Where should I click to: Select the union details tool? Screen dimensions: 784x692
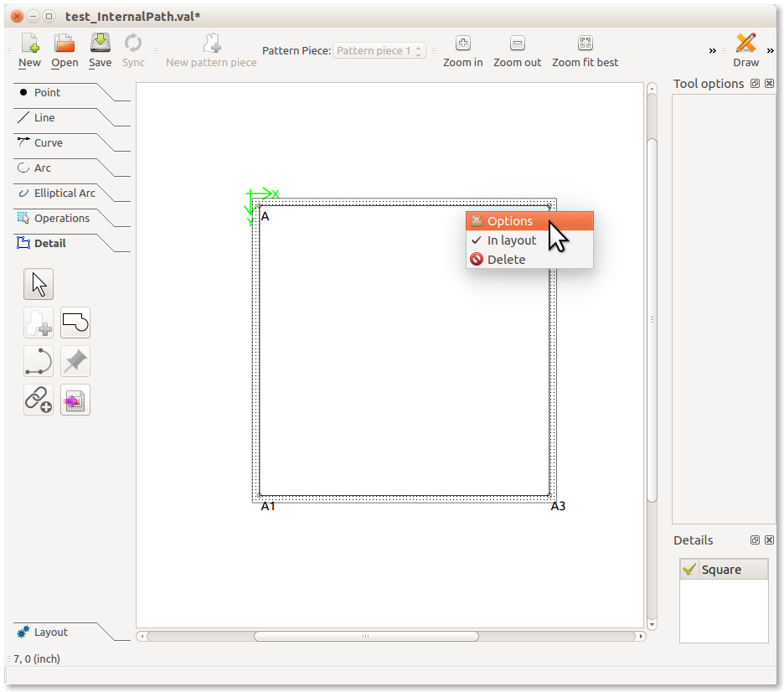tap(75, 323)
